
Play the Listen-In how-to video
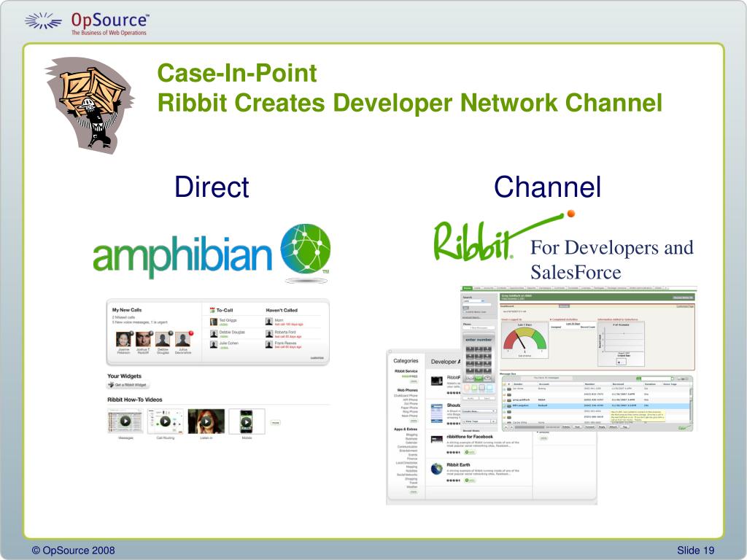[206, 421]
